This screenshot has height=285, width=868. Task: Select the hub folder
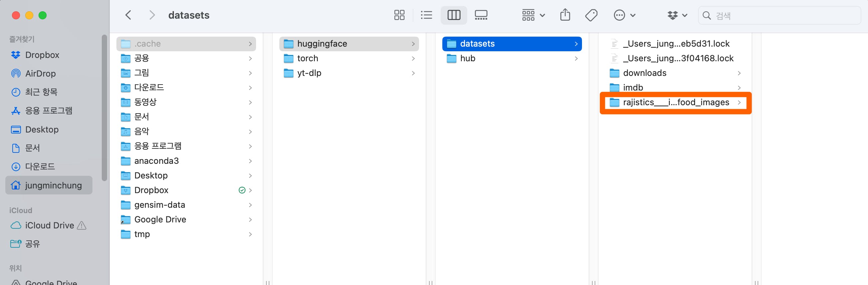pos(467,58)
